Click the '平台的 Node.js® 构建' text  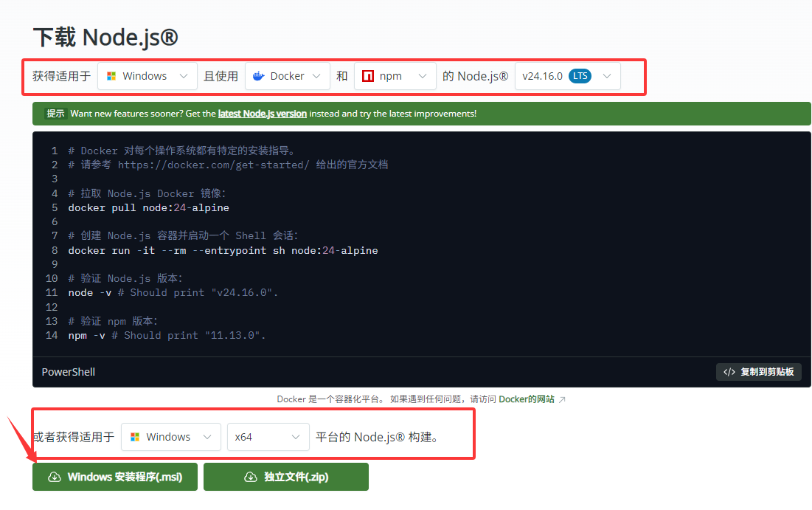pyautogui.click(x=378, y=437)
